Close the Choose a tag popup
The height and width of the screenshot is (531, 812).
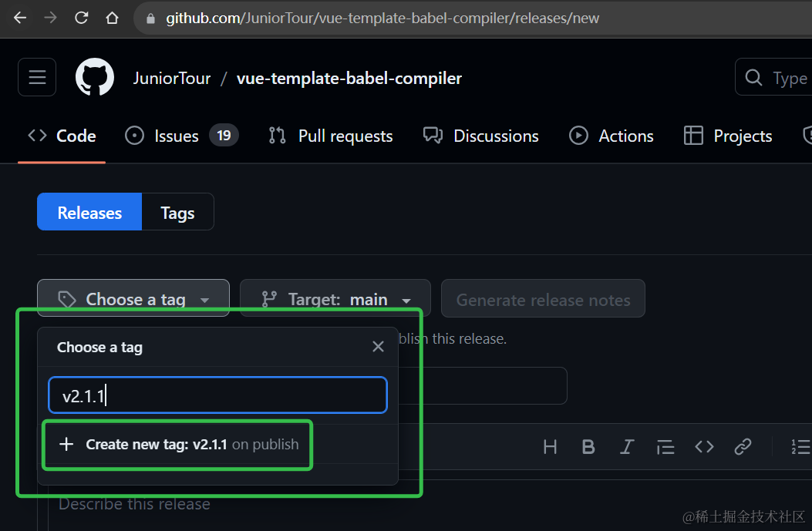tap(378, 347)
